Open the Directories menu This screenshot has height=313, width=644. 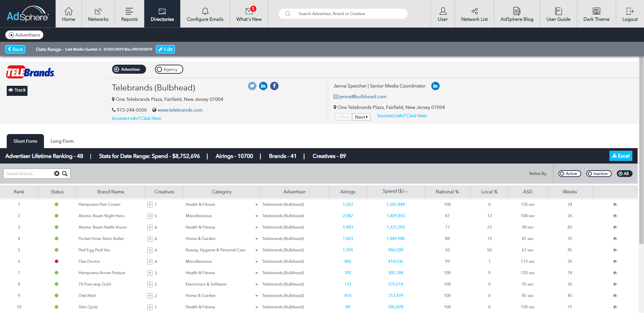tap(162, 14)
